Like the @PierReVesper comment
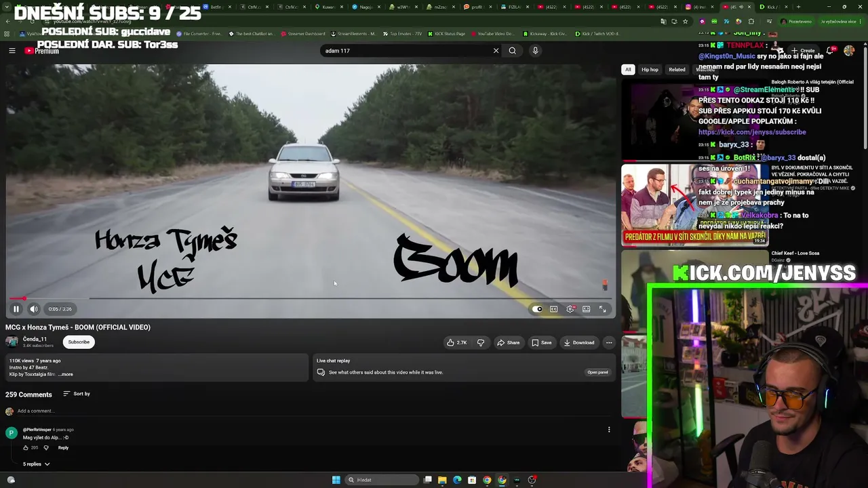Screen dimensions: 868x488 (26, 448)
